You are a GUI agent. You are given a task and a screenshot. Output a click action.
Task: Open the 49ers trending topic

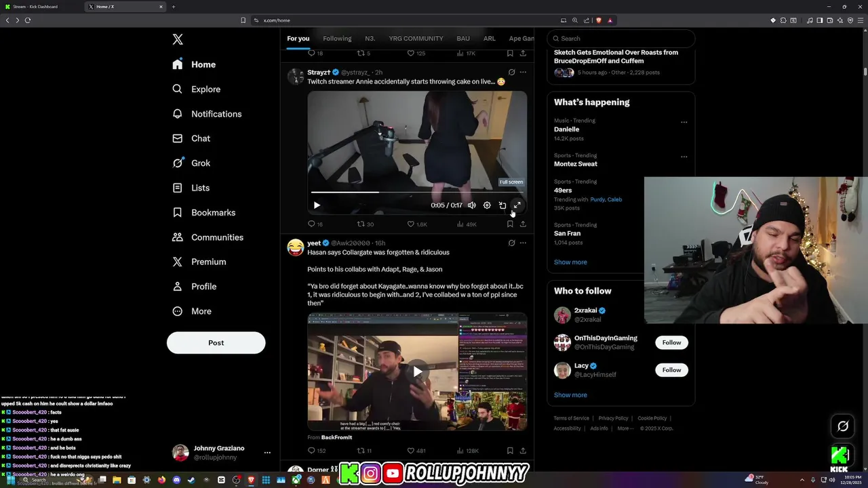click(x=563, y=190)
